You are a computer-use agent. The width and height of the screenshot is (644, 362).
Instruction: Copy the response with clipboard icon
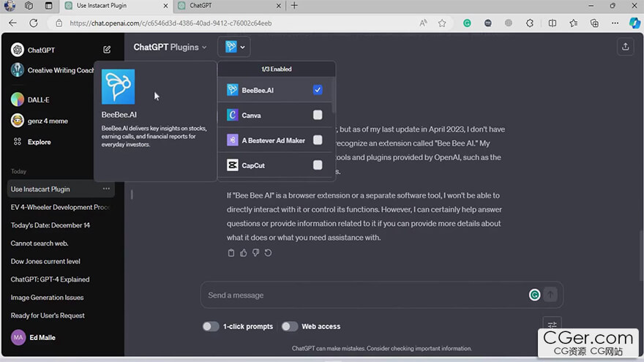coord(231,253)
